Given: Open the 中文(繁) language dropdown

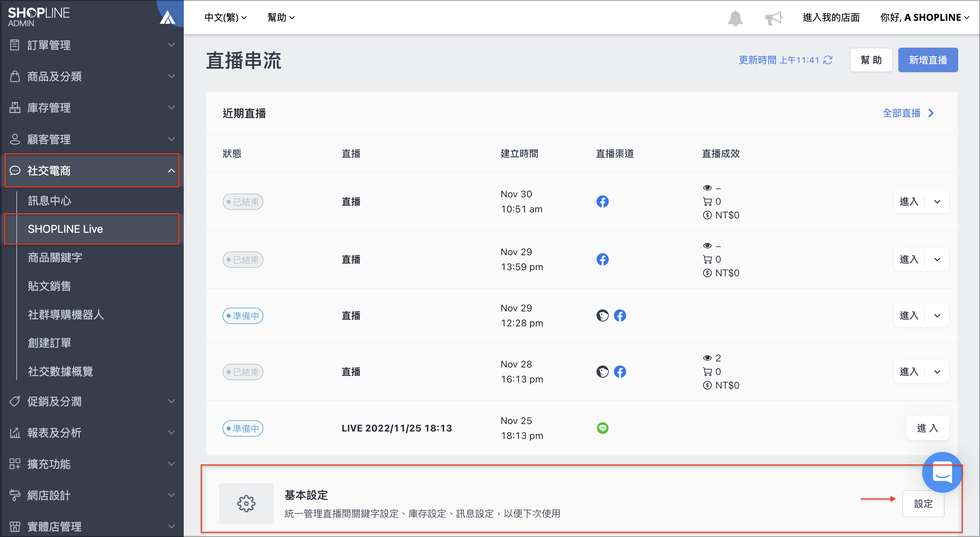Looking at the screenshot, I should click(x=225, y=17).
